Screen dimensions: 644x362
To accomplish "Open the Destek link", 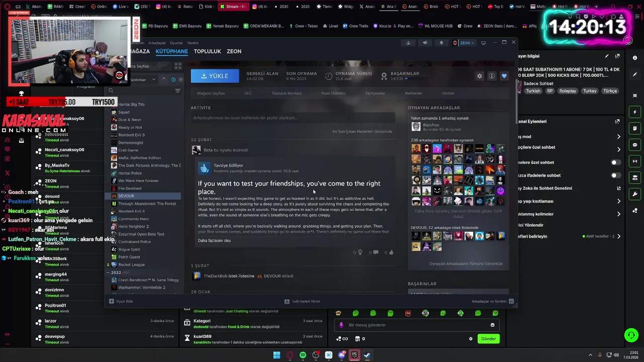I will (x=448, y=93).
